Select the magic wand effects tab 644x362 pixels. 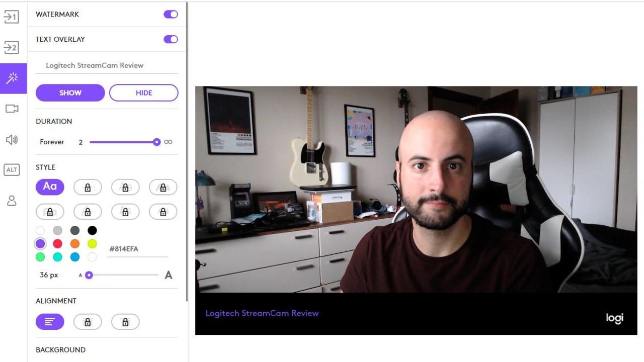13,78
